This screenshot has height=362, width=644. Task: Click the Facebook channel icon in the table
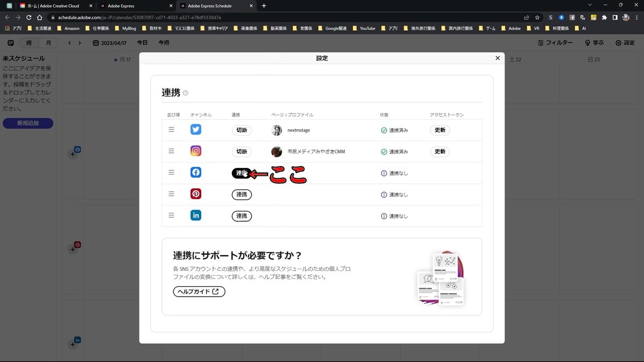tap(196, 173)
